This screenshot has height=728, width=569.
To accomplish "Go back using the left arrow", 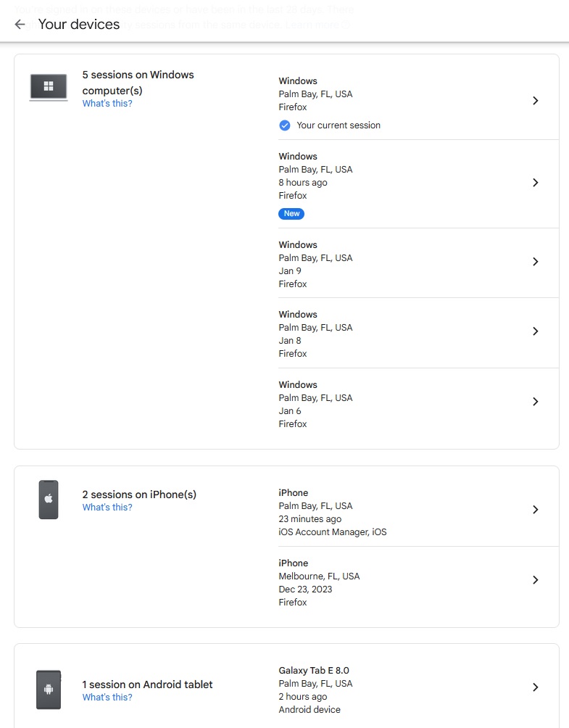I will click(x=20, y=24).
